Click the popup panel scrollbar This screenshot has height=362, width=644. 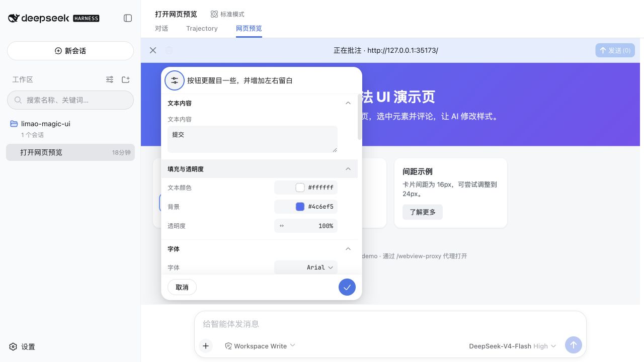coord(360,117)
